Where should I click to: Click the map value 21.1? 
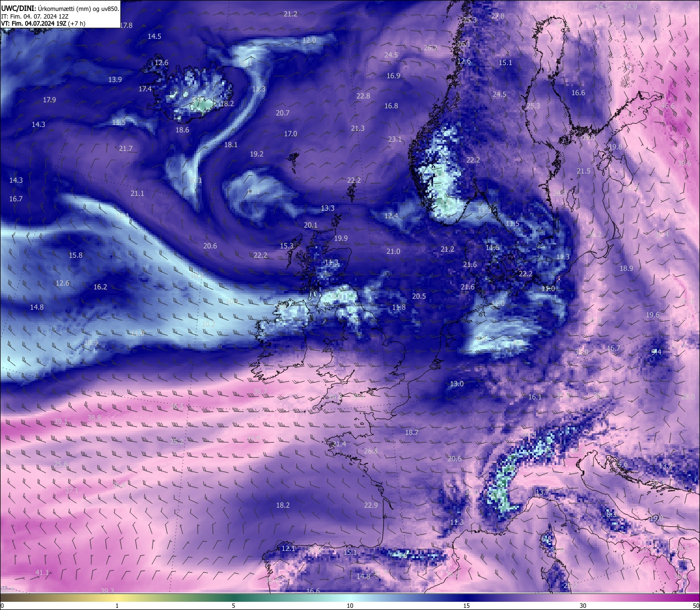[137, 193]
